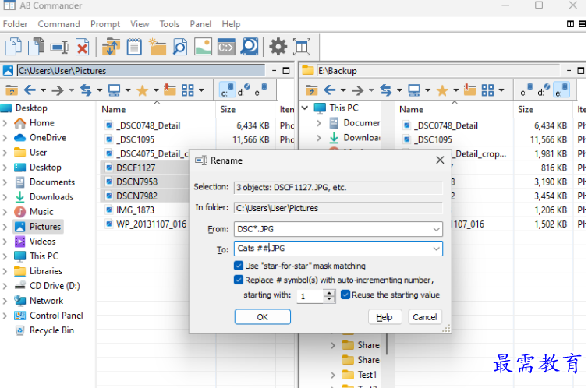Click the starting with number spinner
This screenshot has width=588, height=388.
329,296
